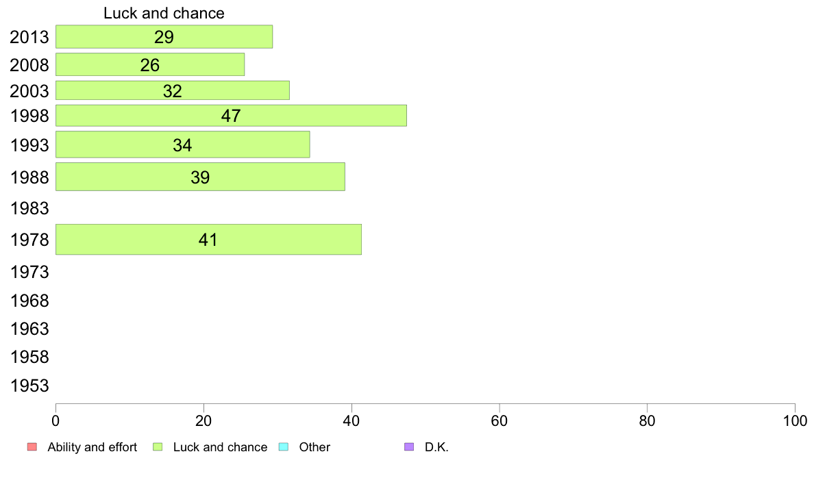Click the 1953 year axis label

pyautogui.click(x=29, y=386)
